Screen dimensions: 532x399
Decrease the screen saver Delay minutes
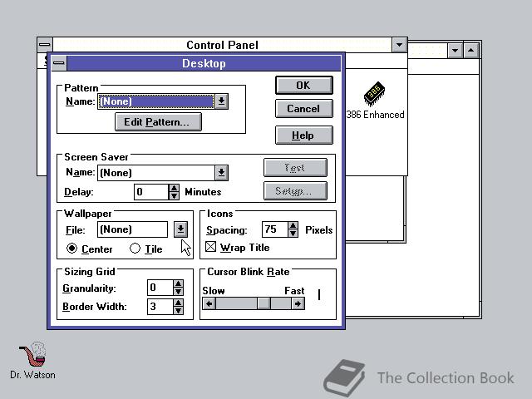(174, 196)
